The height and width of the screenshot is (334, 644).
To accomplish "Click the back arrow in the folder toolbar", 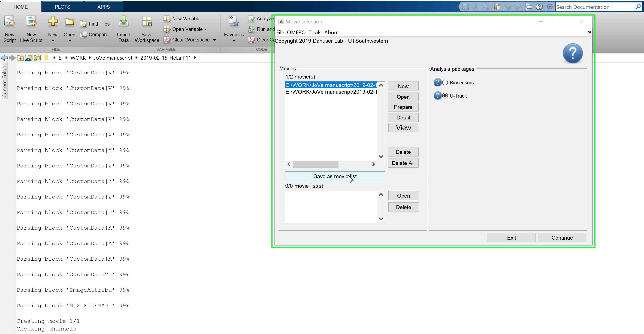I will tap(4, 58).
